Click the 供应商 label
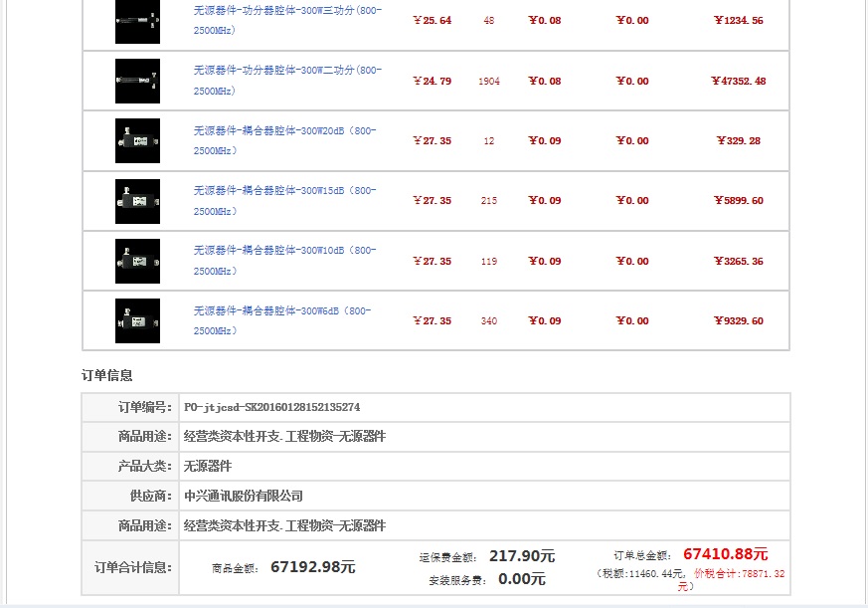The height and width of the screenshot is (608, 868). point(151,496)
